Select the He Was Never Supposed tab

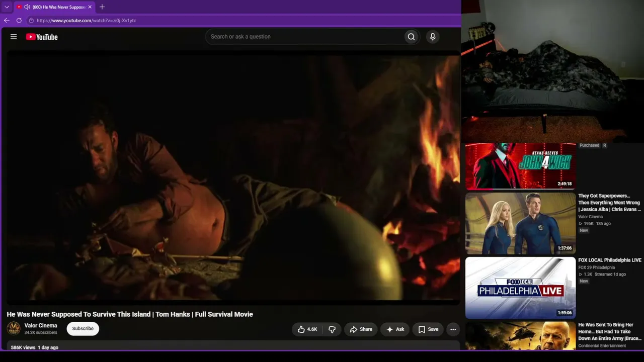[54, 7]
